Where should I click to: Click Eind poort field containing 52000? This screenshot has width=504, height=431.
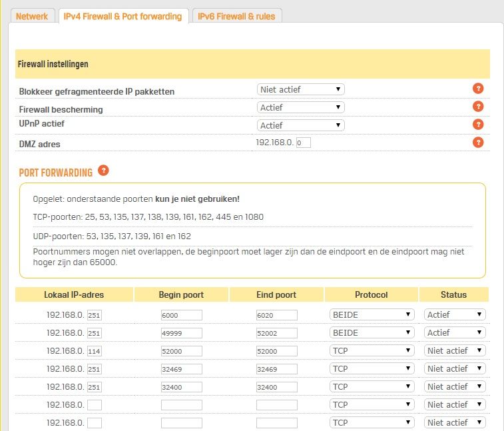(277, 351)
